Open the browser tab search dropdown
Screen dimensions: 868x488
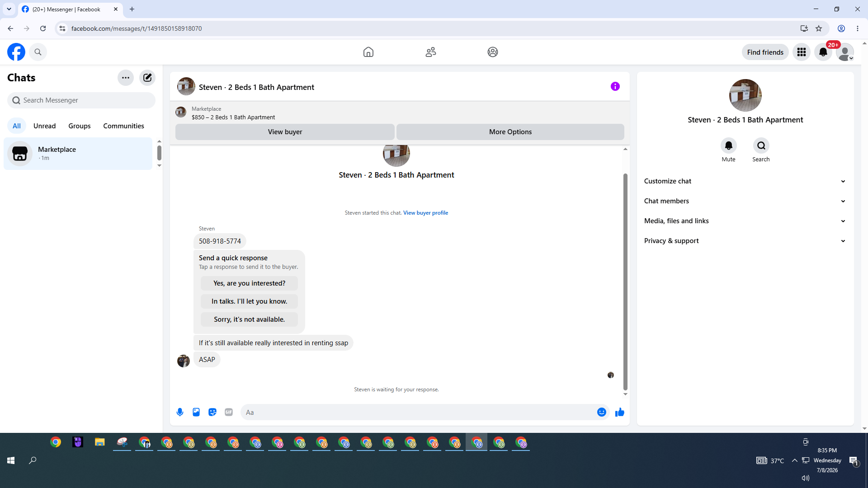(9, 9)
